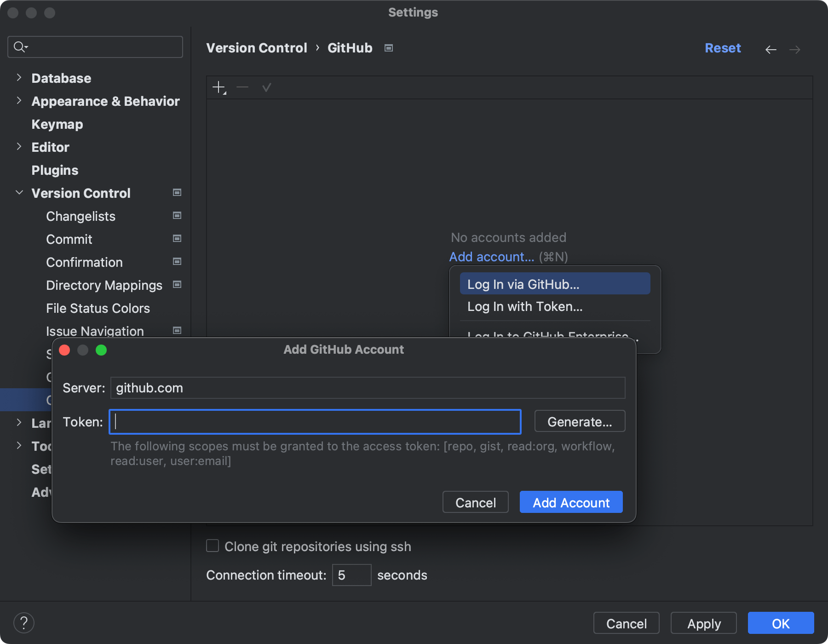Open help using the question mark icon
The image size is (828, 644).
(24, 623)
